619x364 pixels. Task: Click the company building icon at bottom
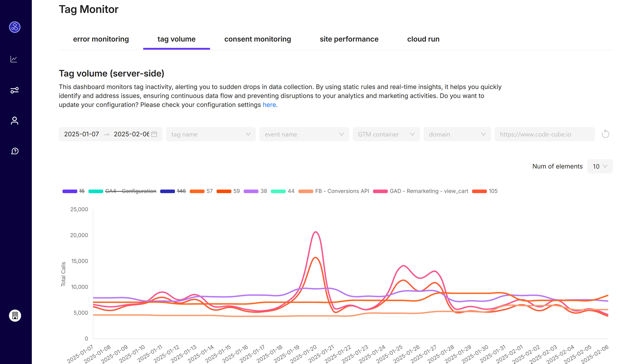tap(15, 316)
